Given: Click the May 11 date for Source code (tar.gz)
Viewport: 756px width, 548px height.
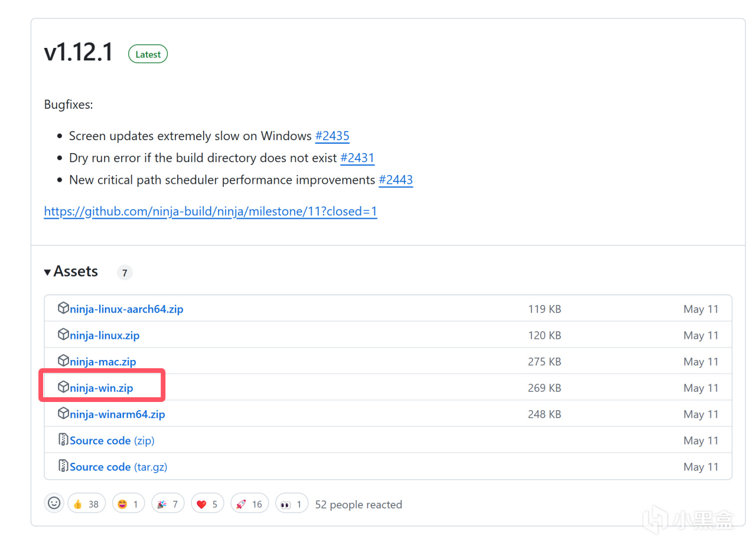Looking at the screenshot, I should point(701,467).
